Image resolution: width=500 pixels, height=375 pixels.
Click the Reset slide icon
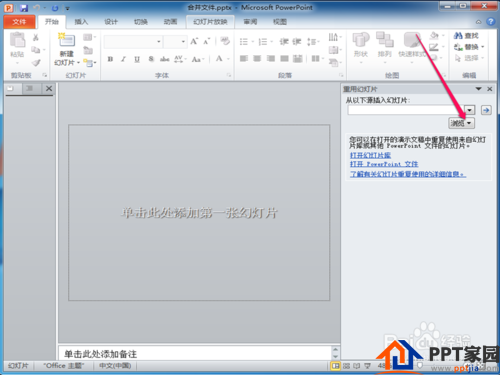click(88, 50)
